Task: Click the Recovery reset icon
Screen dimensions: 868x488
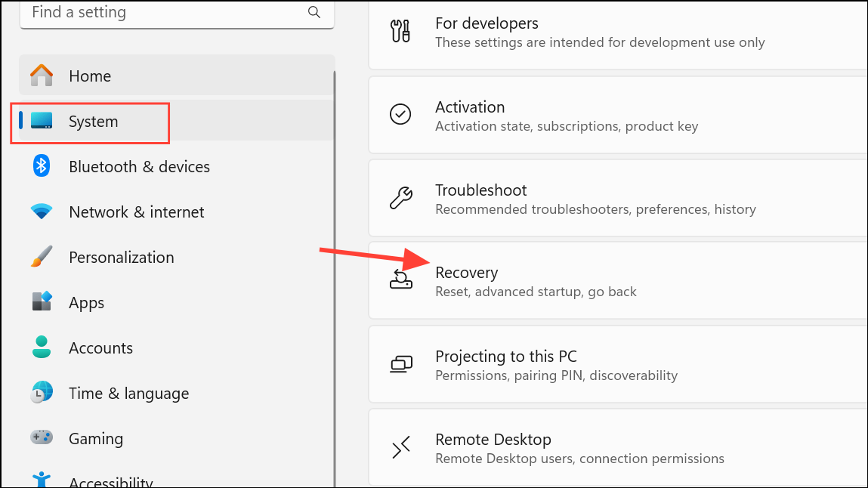Action: pyautogui.click(x=400, y=281)
